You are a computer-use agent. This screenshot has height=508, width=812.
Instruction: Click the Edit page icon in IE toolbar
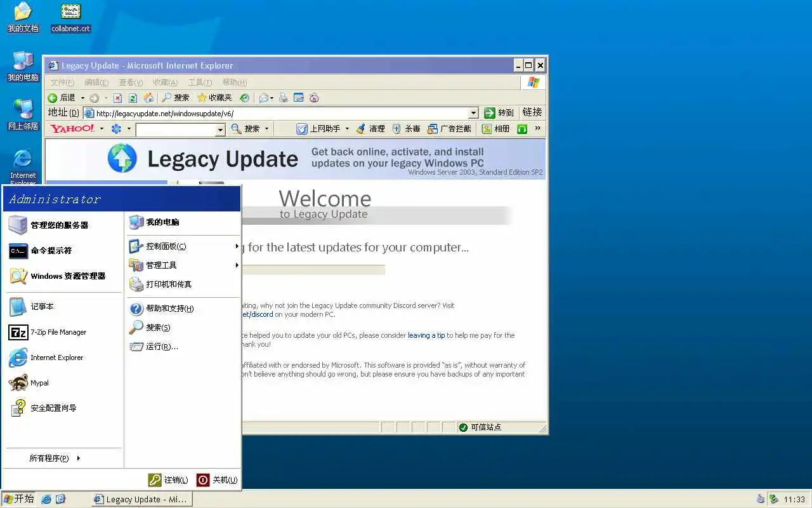(299, 98)
